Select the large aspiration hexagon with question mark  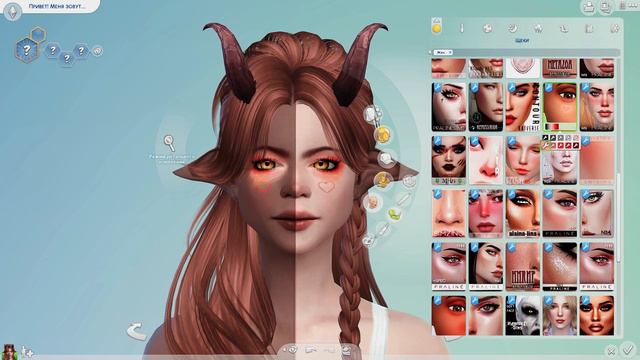(26, 50)
